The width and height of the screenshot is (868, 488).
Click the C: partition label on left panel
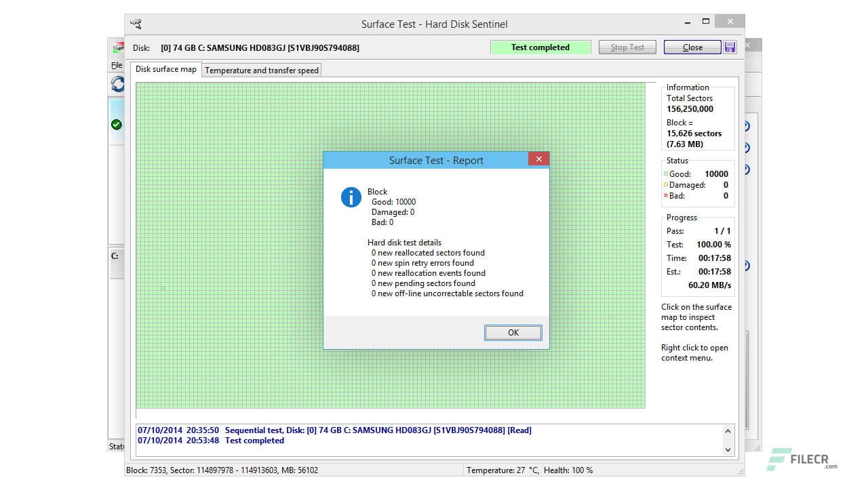pyautogui.click(x=115, y=256)
